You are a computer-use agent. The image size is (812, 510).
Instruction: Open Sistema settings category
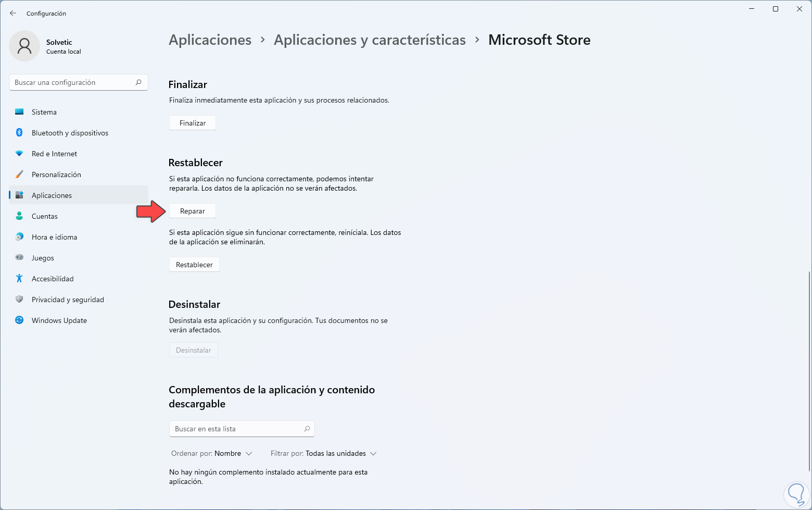(x=79, y=112)
